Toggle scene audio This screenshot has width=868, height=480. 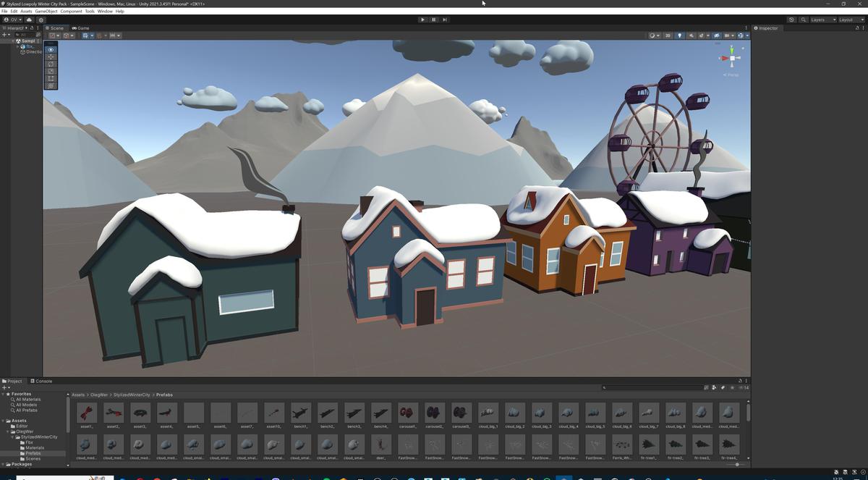tap(691, 35)
